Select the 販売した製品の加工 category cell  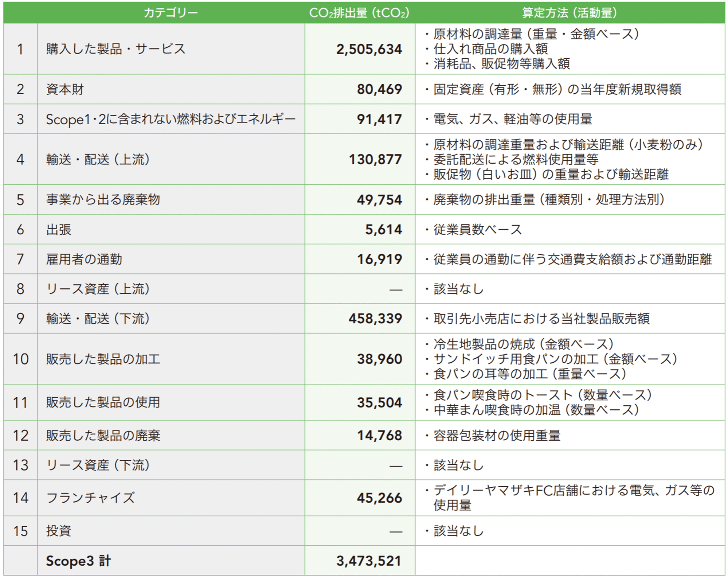(103, 359)
